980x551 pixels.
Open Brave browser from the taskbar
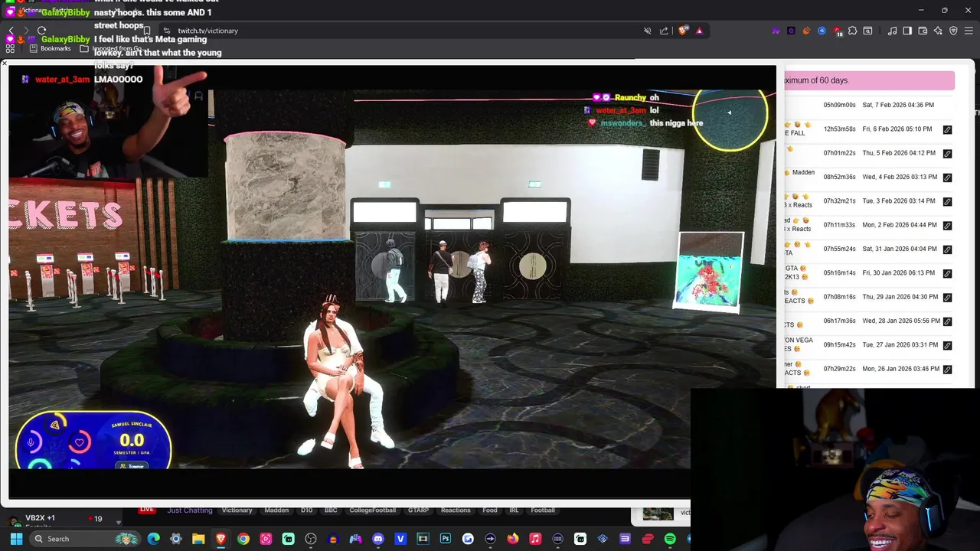tap(220, 539)
